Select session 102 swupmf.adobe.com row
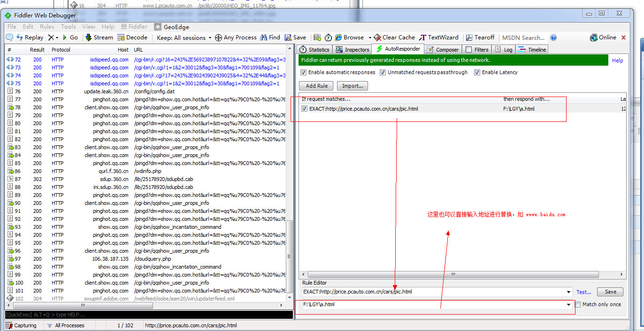Image resolution: width=644 pixels, height=331 pixels. [x=146, y=299]
